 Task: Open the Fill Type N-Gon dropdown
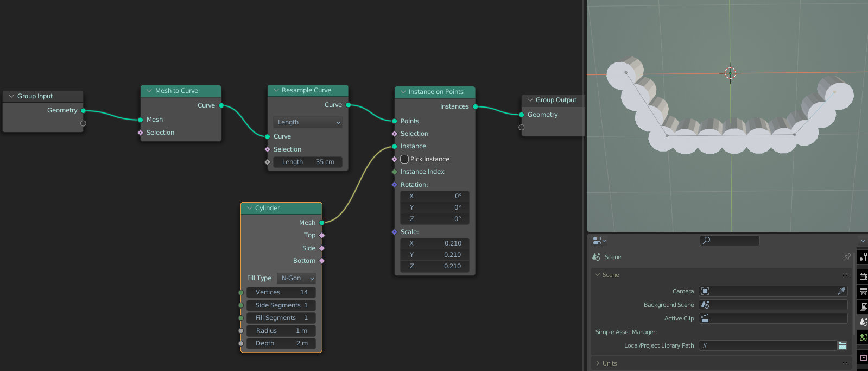296,278
